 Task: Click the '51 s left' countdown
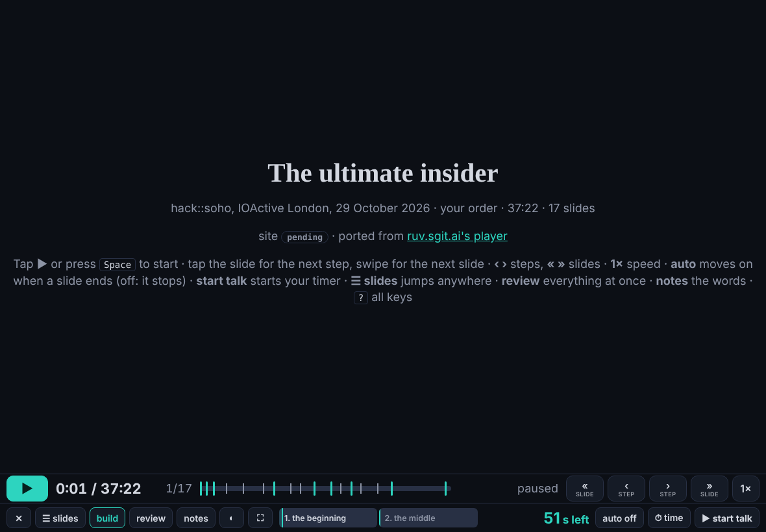tap(566, 518)
